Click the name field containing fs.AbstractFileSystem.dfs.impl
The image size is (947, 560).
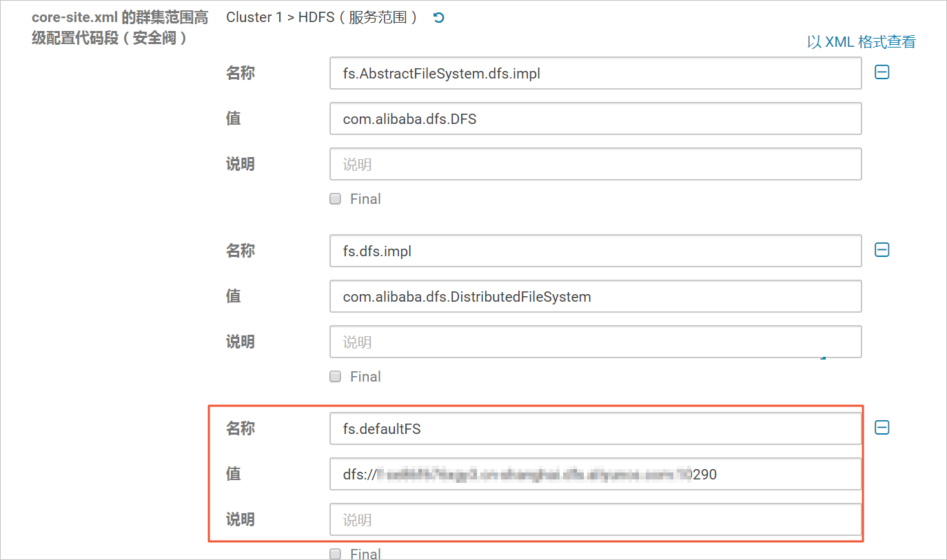click(595, 73)
